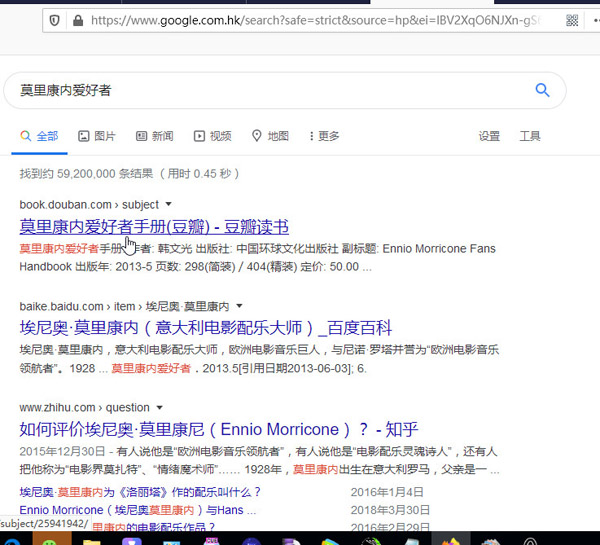
Task: Open 工具 search tools
Action: [530, 136]
